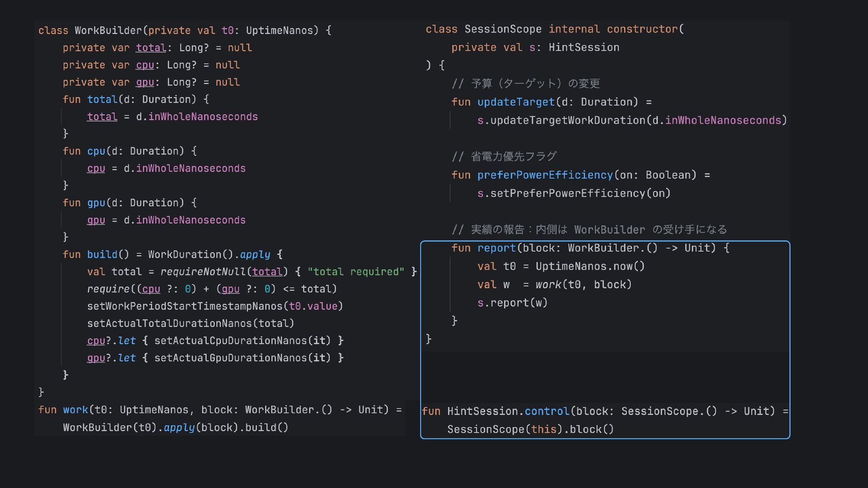
Task: Click the underlined total variable declaration
Action: point(151,47)
